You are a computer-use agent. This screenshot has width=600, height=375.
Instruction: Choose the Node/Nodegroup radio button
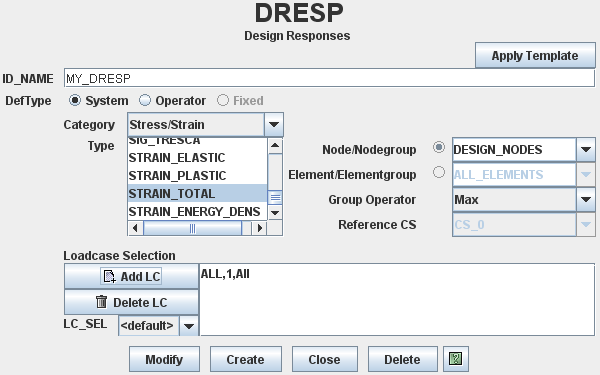[439, 147]
